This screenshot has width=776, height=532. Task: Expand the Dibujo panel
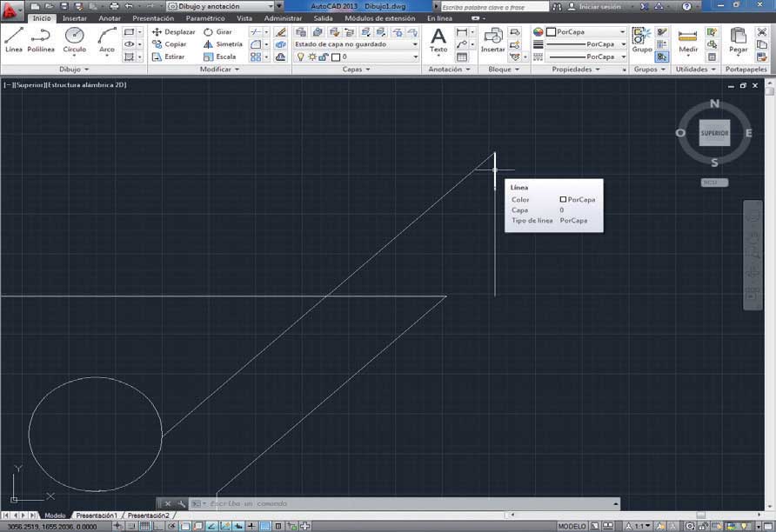74,70
